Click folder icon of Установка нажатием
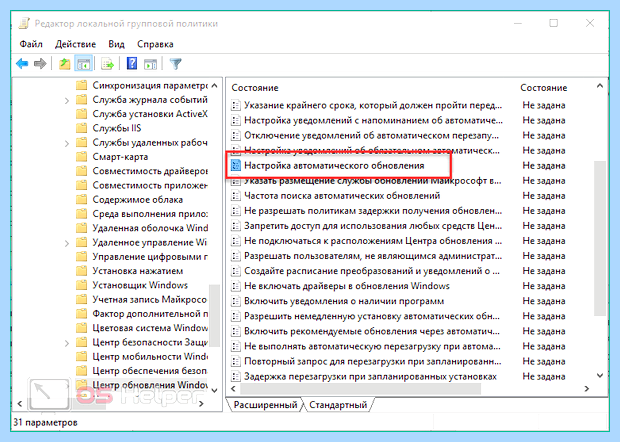Image resolution: width=620 pixels, height=442 pixels. (x=81, y=271)
